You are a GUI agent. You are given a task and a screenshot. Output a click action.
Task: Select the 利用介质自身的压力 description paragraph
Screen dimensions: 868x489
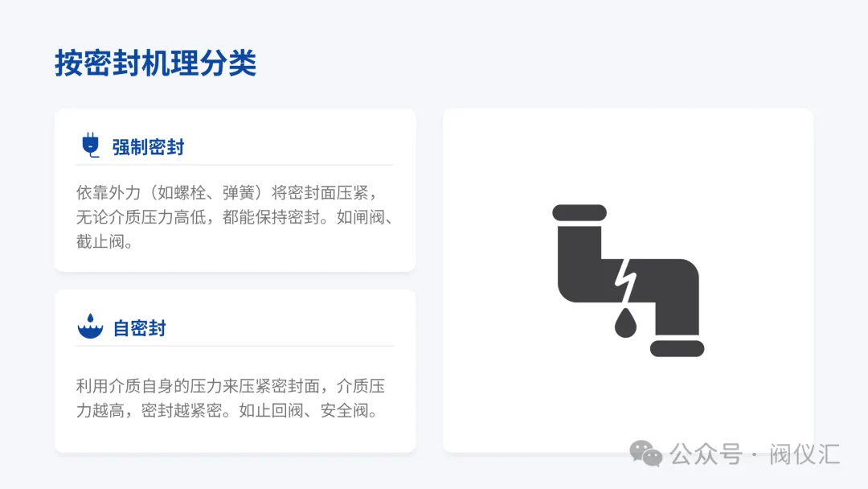[231, 398]
